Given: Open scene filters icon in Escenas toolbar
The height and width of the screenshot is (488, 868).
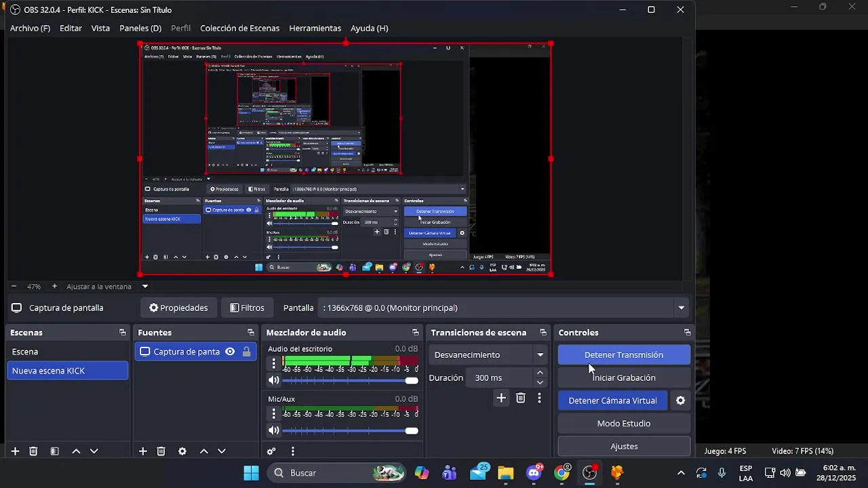Looking at the screenshot, I should [x=54, y=451].
